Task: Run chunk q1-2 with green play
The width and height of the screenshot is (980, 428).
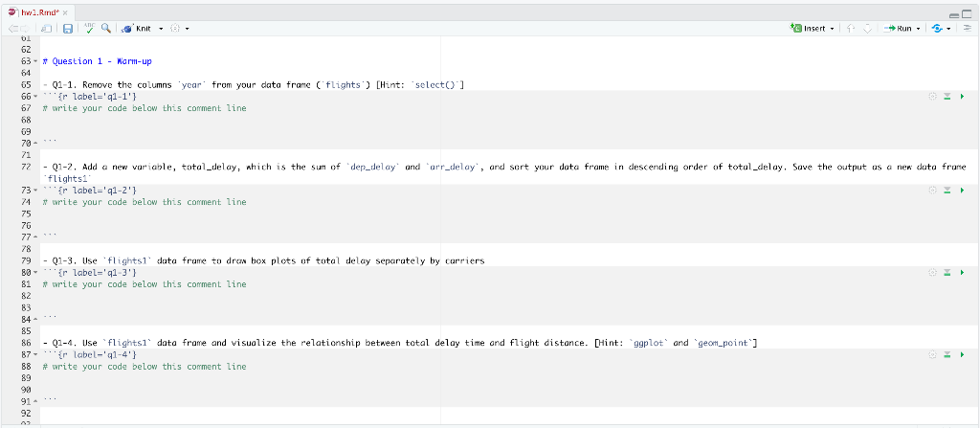Action: click(962, 191)
